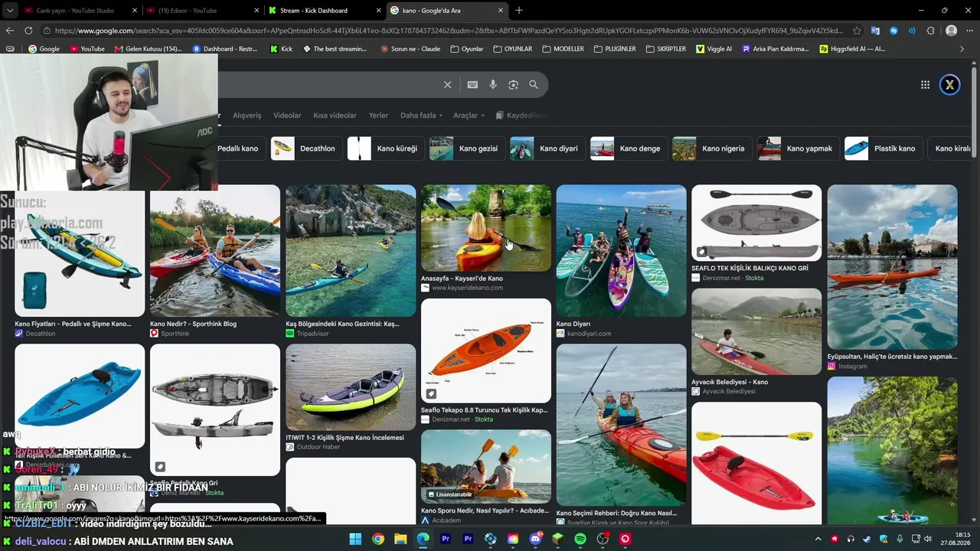Open the Google account avatar menu
Image resolution: width=980 pixels, height=551 pixels.
(x=949, y=85)
